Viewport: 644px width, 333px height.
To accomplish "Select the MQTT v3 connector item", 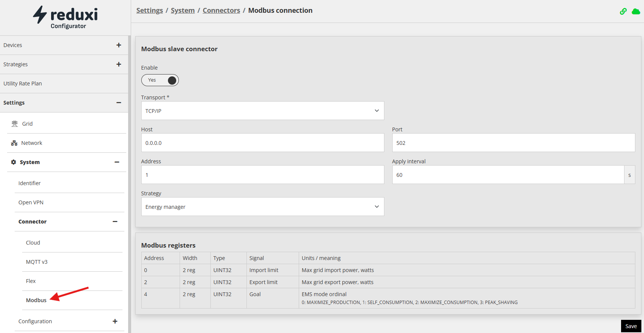I will click(72, 262).
